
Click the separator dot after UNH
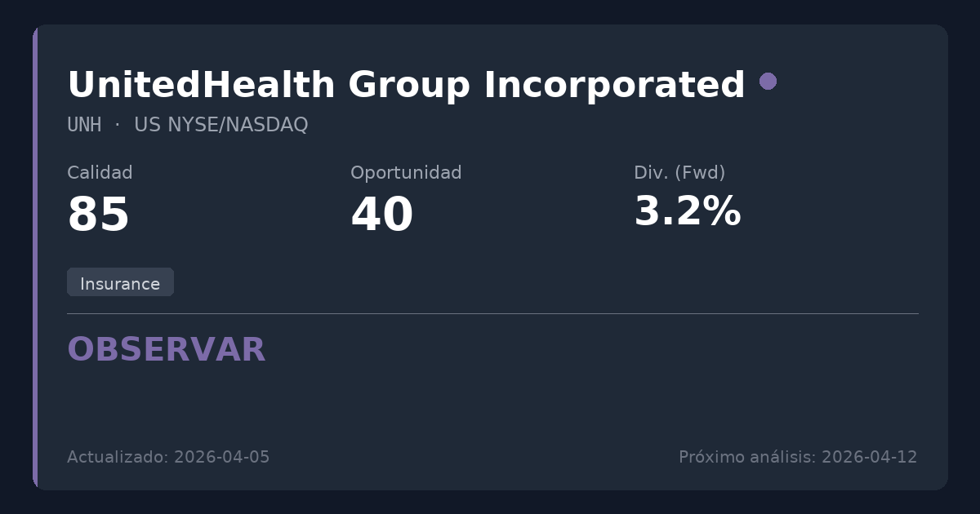coord(118,124)
